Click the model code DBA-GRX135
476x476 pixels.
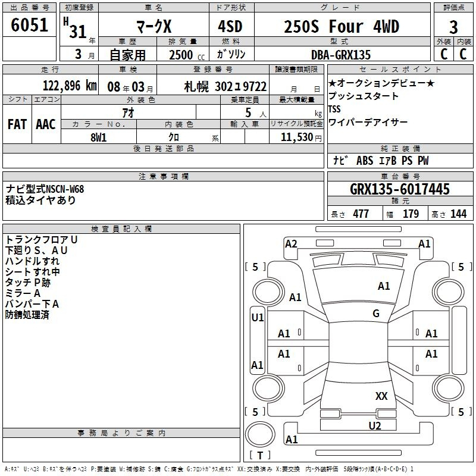point(340,55)
